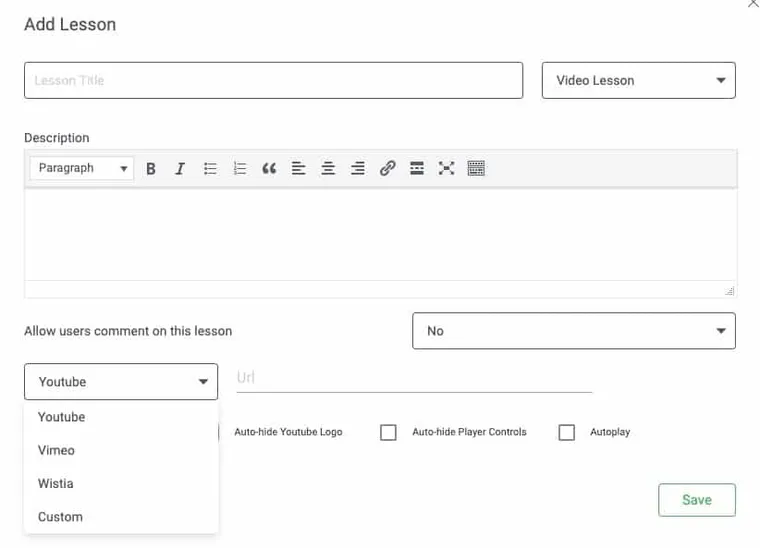Center align description text
The image size is (760, 548).
pos(328,169)
